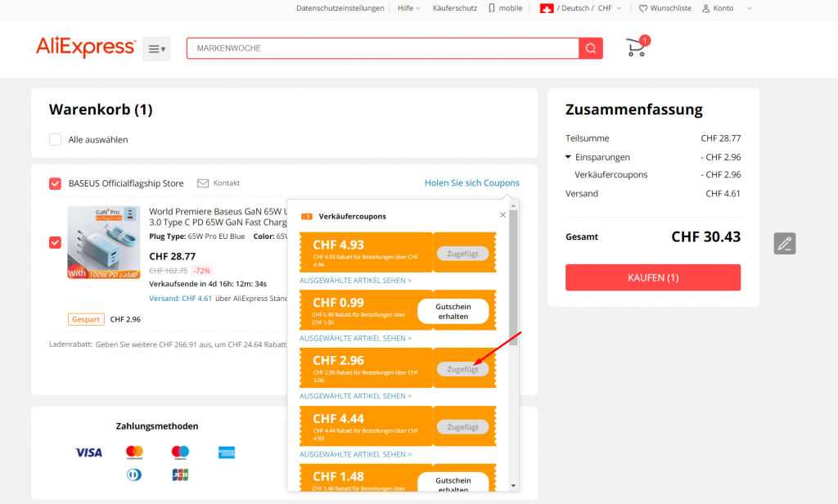Click the Verkäufercoupons coupon icon
Viewport: 838px width, 504px height.
click(x=307, y=217)
